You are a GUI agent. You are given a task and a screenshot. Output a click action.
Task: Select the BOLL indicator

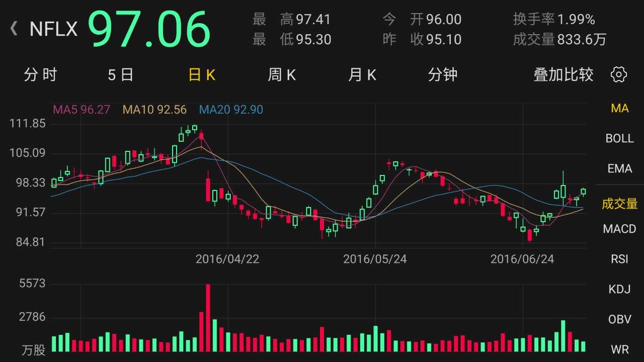click(x=619, y=138)
